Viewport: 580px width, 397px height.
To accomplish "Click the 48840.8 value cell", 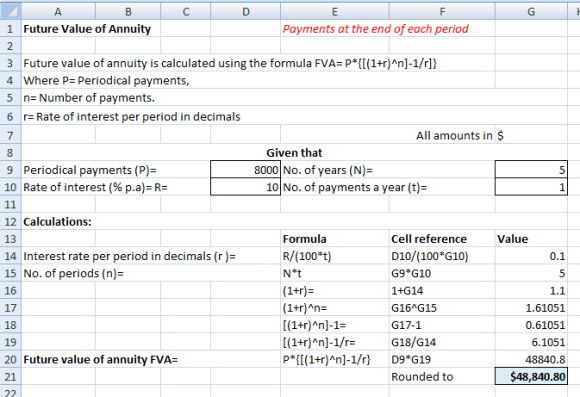I will pos(531,359).
